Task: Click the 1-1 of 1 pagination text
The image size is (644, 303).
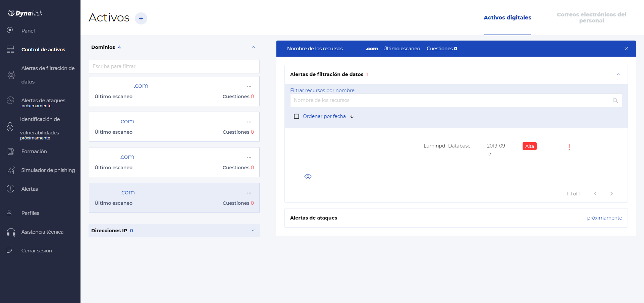Action: (x=574, y=194)
